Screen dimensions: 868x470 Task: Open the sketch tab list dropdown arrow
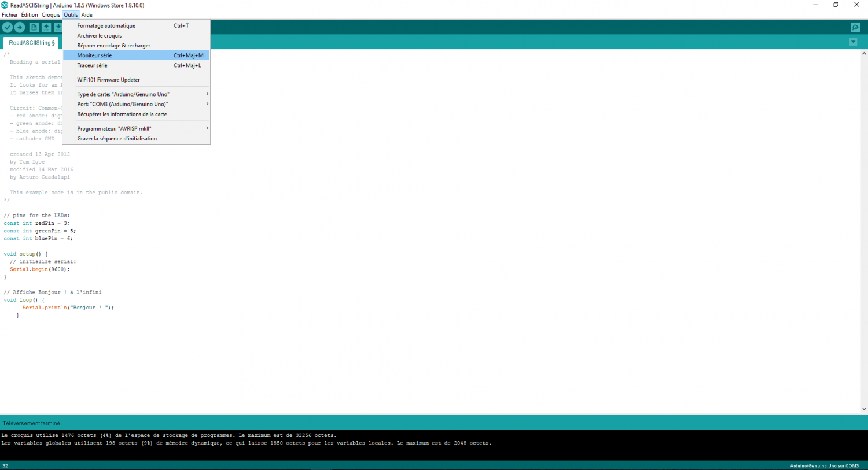tap(853, 42)
